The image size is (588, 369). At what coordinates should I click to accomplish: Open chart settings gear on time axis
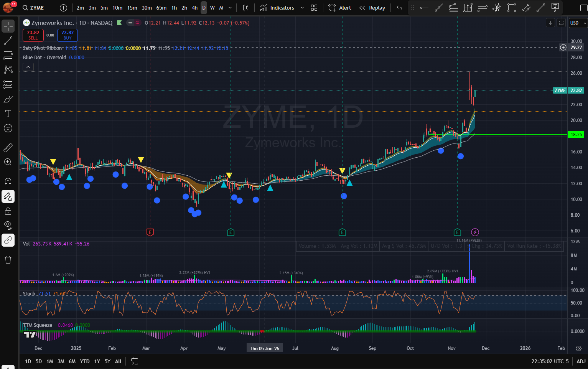[578, 348]
